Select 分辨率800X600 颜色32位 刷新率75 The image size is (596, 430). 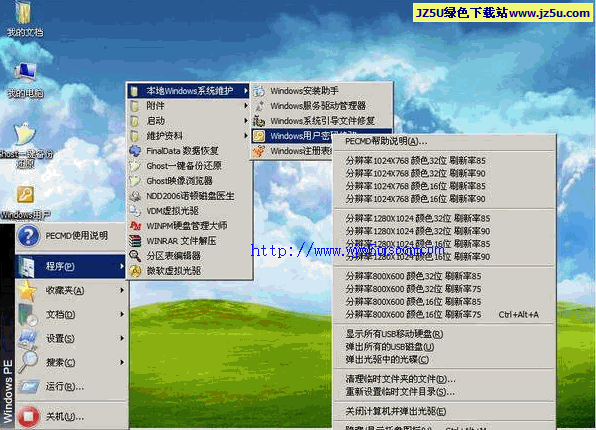(x=444, y=289)
